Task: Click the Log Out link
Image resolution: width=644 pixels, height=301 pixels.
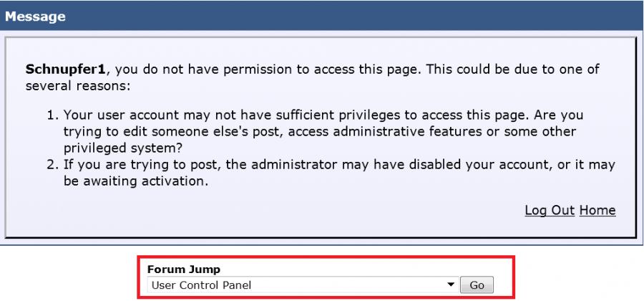Action: tap(550, 210)
